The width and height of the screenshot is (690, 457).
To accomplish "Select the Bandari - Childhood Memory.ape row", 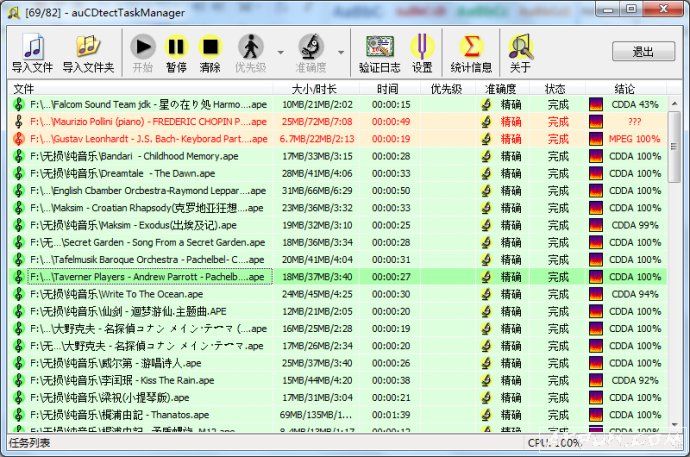I will click(337, 156).
